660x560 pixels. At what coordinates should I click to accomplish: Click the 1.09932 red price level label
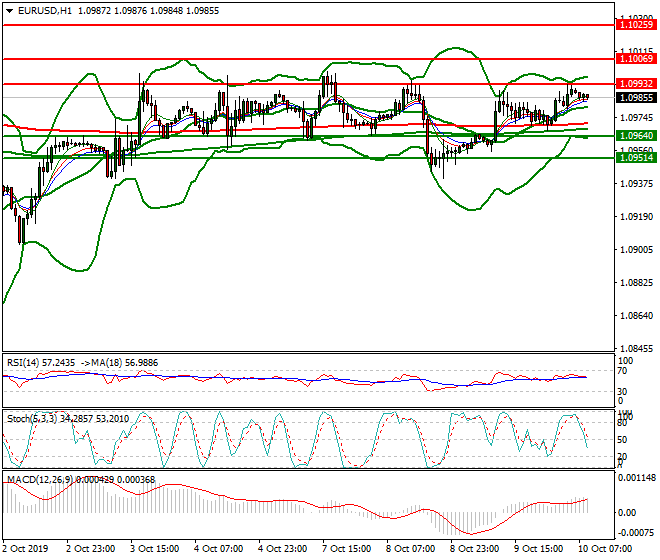tap(636, 84)
